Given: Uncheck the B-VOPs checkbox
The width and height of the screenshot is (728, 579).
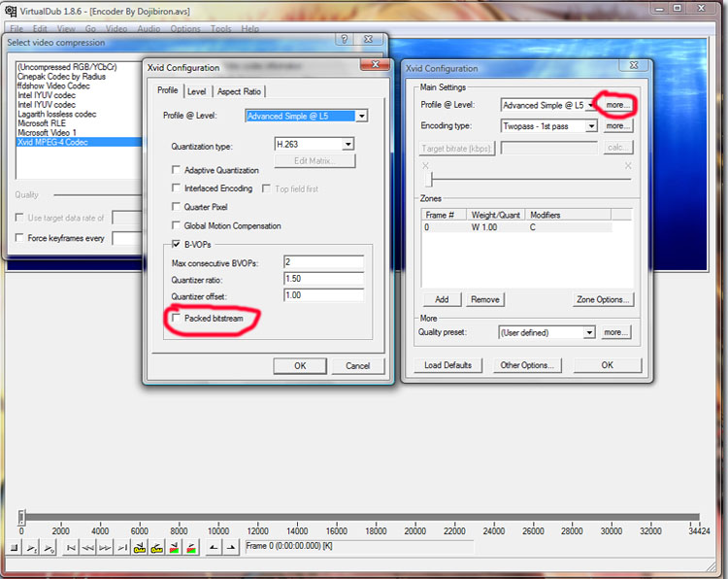Looking at the screenshot, I should point(176,244).
